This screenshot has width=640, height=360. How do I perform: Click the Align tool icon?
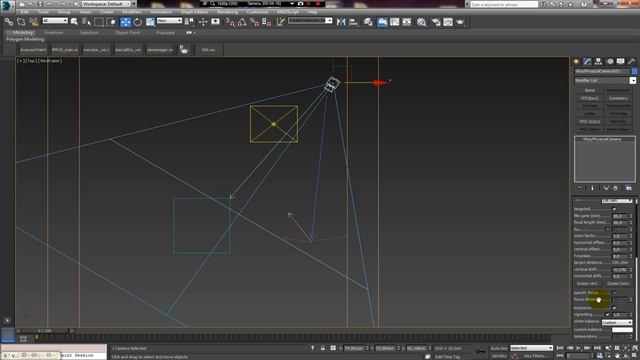(x=353, y=22)
